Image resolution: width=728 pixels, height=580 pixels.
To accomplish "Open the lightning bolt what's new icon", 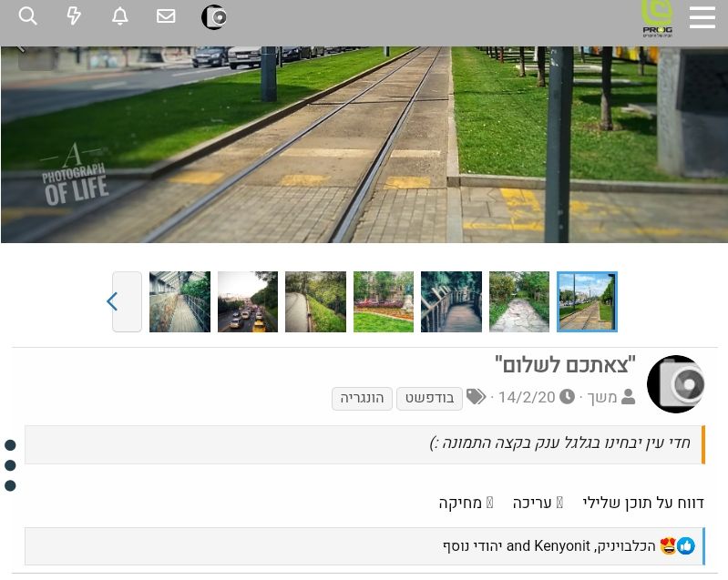I will [74, 16].
